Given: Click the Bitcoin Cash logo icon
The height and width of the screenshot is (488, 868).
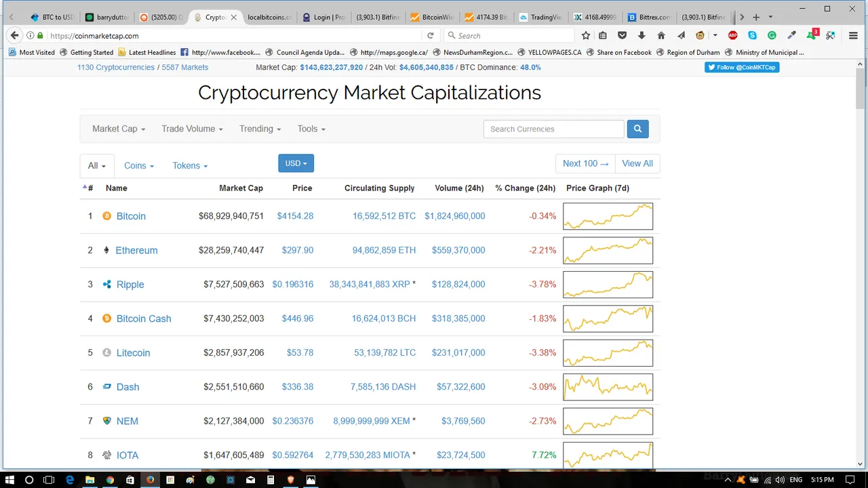Looking at the screenshot, I should click(106, 319).
